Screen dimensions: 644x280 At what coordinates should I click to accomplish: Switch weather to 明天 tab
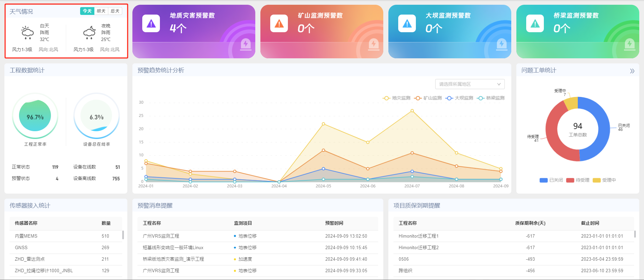101,11
